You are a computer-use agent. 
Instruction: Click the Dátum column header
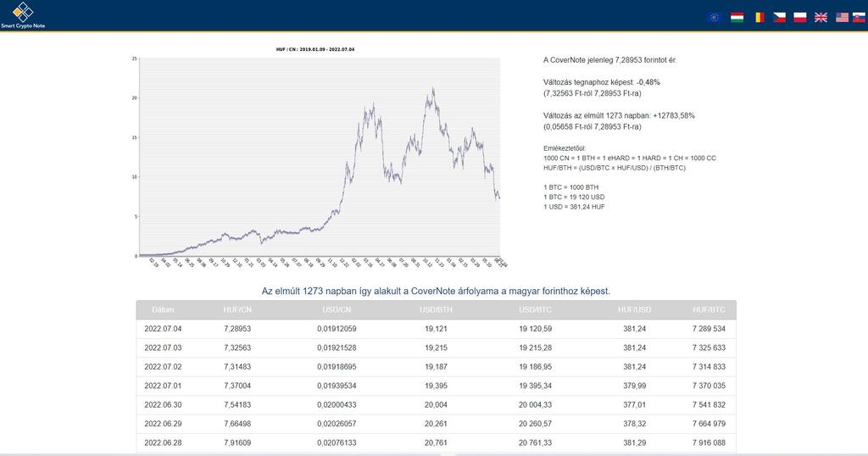click(x=163, y=310)
